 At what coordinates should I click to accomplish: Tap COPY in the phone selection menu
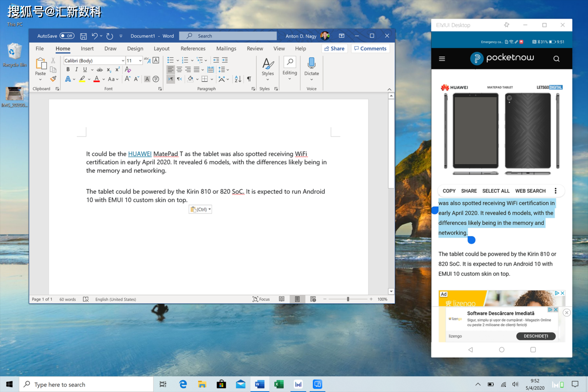449,191
